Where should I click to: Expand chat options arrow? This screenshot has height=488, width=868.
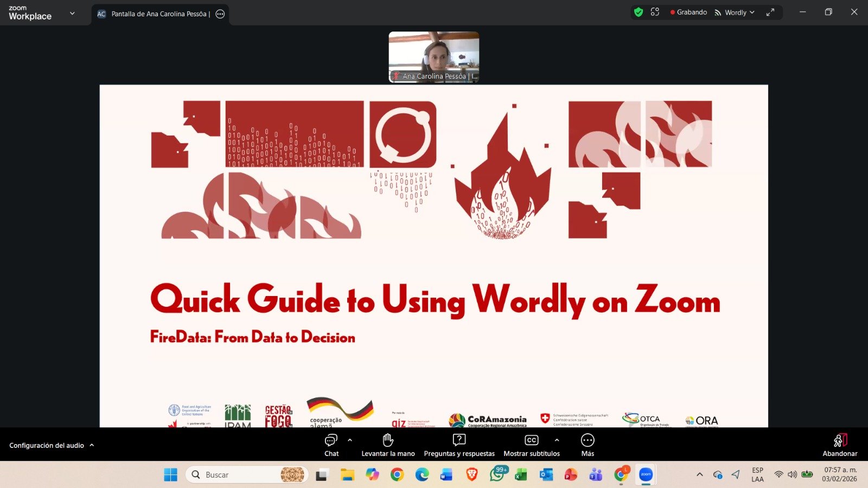point(350,440)
